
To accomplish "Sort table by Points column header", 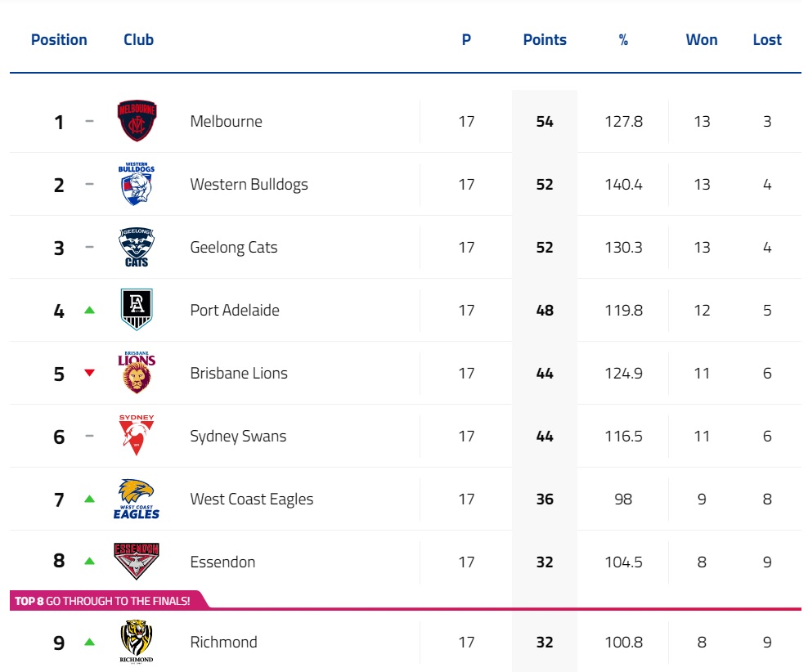I will tap(545, 40).
